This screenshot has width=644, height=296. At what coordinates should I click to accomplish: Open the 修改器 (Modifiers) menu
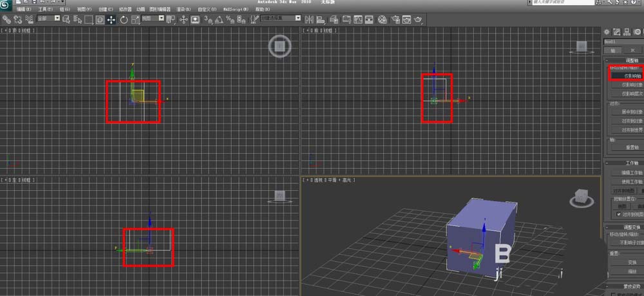pyautogui.click(x=126, y=9)
